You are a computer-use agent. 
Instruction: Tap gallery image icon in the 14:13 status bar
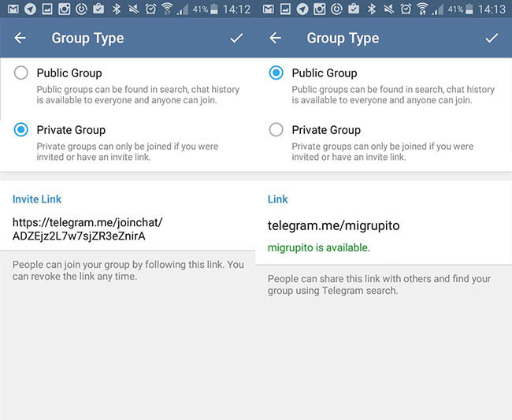(x=285, y=9)
